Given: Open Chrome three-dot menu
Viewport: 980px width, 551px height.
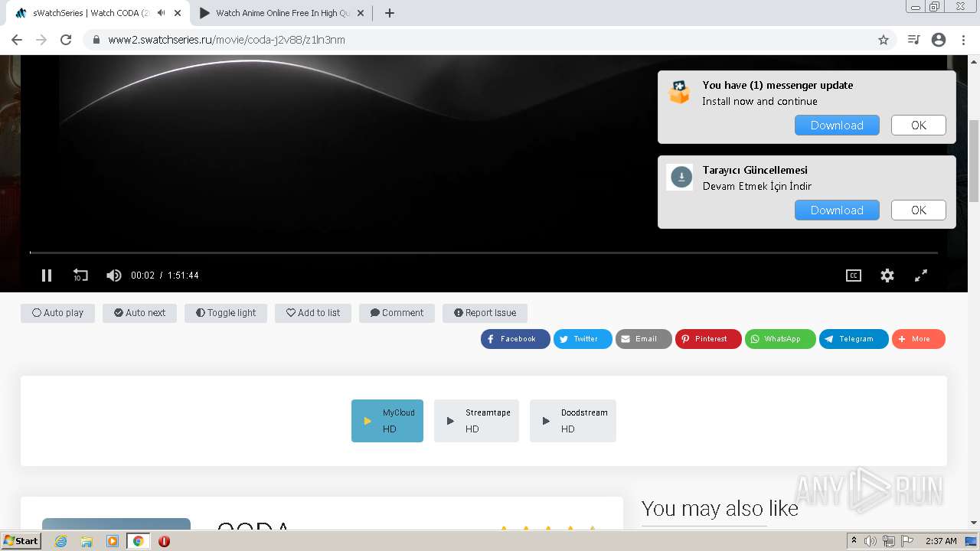Looking at the screenshot, I should coord(963,40).
